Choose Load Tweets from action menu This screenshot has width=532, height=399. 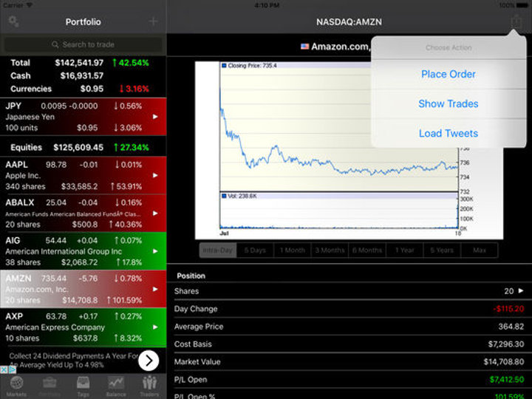coord(449,133)
